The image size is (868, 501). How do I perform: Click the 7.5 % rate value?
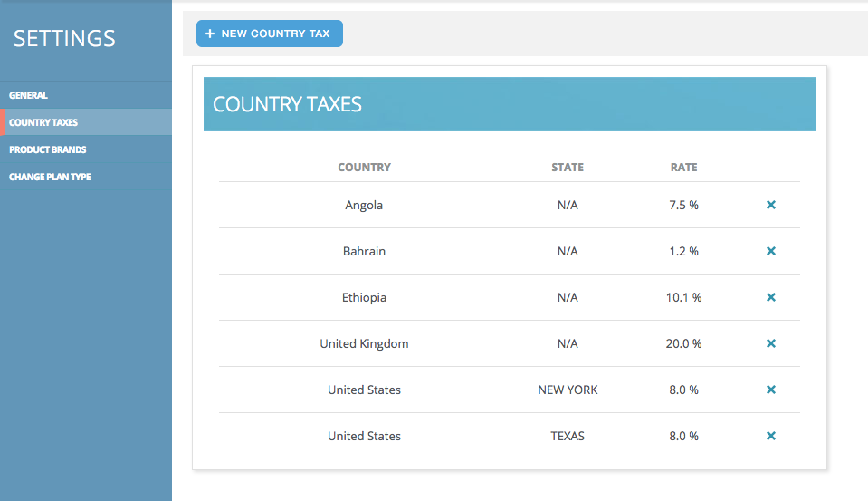click(x=683, y=205)
